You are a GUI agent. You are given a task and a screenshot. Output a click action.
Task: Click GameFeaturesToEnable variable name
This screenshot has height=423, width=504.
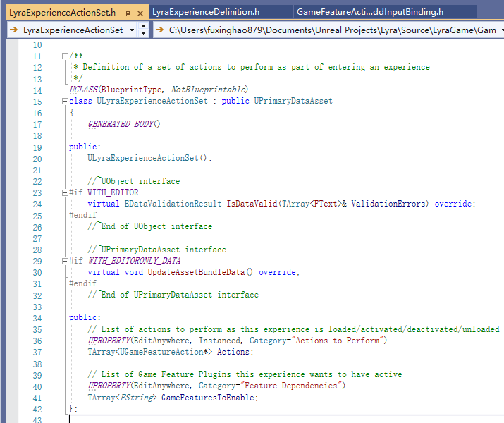coord(208,398)
